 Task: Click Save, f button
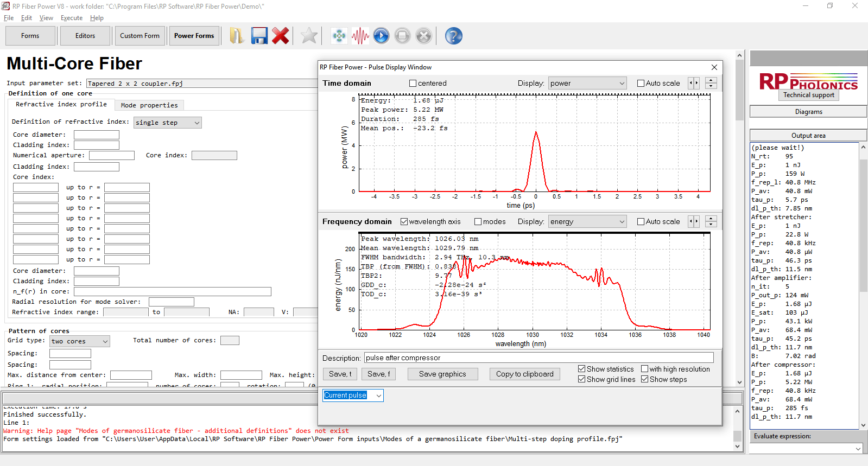coord(379,374)
